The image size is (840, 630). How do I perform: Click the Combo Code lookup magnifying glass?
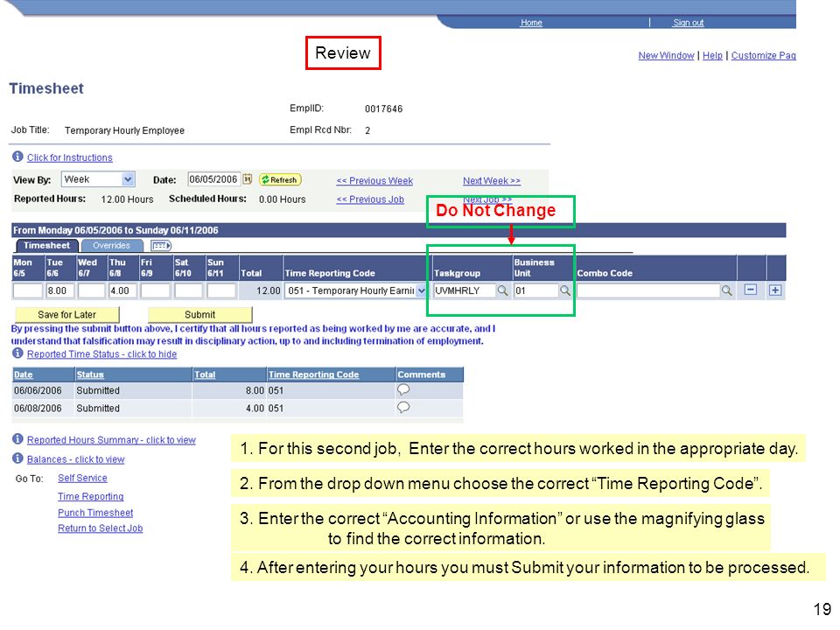tap(726, 290)
